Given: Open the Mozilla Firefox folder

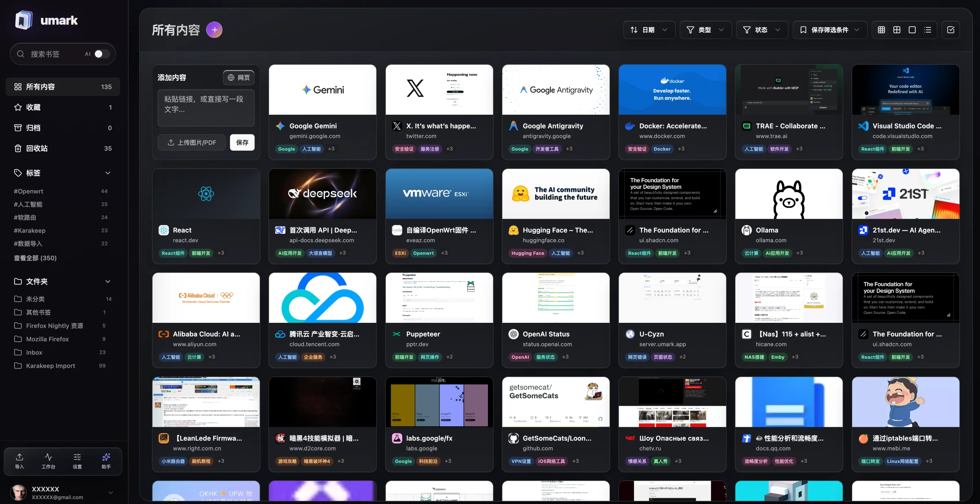Looking at the screenshot, I should pos(63,339).
